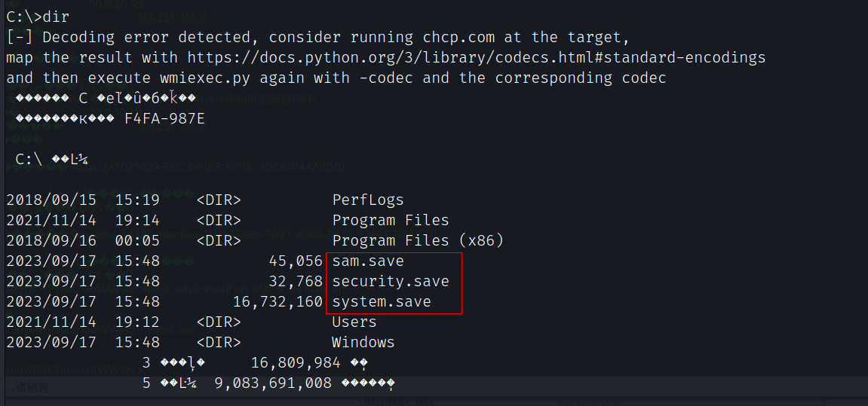Click the volume serial F4FA-987E
This screenshot has height=406, width=868.
164,119
